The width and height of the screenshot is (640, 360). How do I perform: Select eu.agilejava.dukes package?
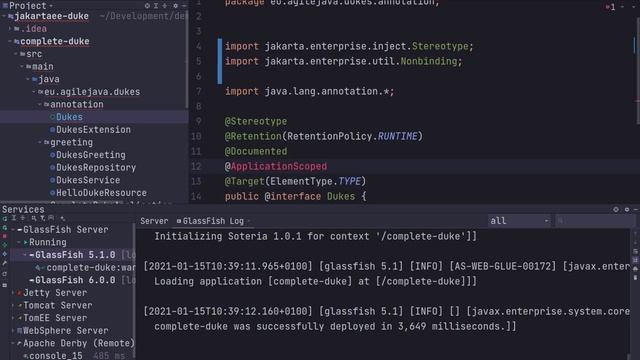(92, 92)
